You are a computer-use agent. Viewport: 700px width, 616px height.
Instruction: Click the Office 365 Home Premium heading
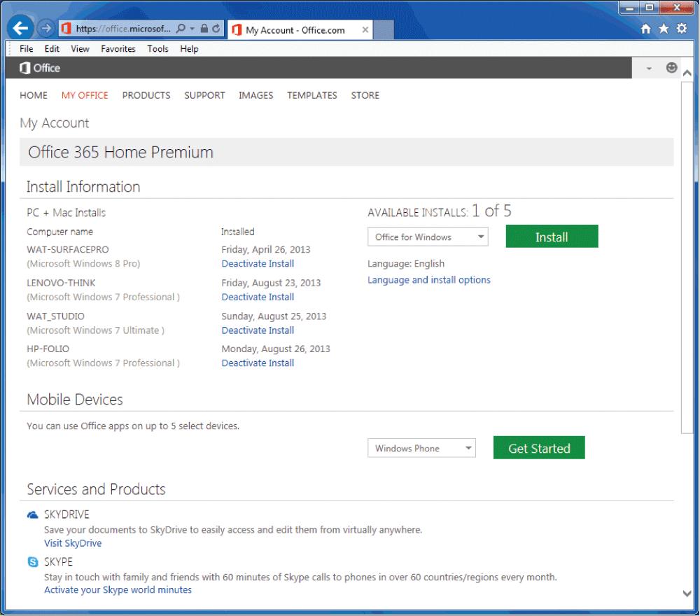120,152
